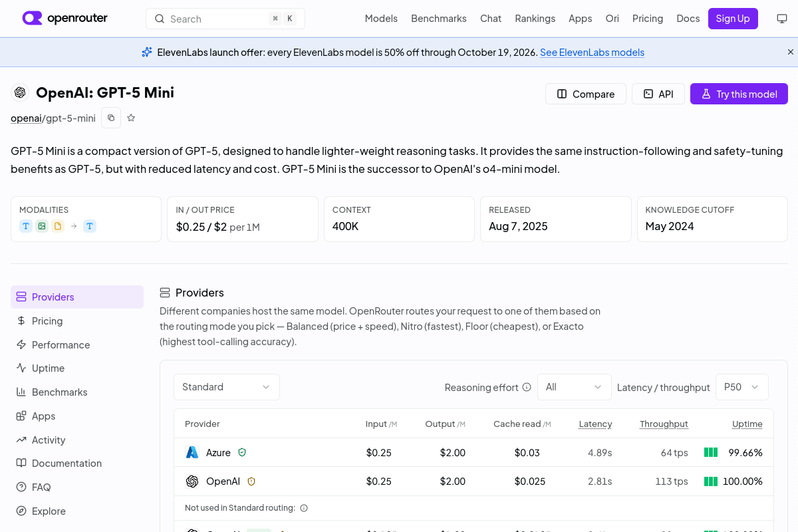Open the Reasoning effort info tooltip icon
Viewport: 798px width, 532px height.
click(527, 387)
